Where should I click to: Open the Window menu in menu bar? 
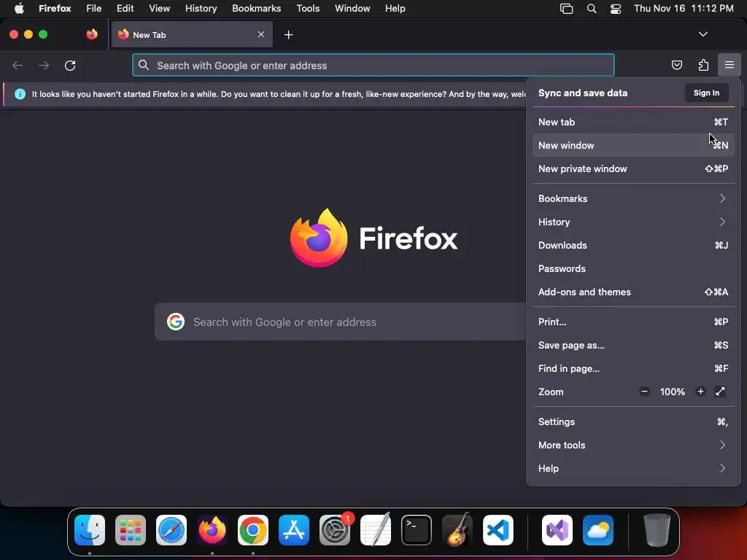click(x=352, y=8)
